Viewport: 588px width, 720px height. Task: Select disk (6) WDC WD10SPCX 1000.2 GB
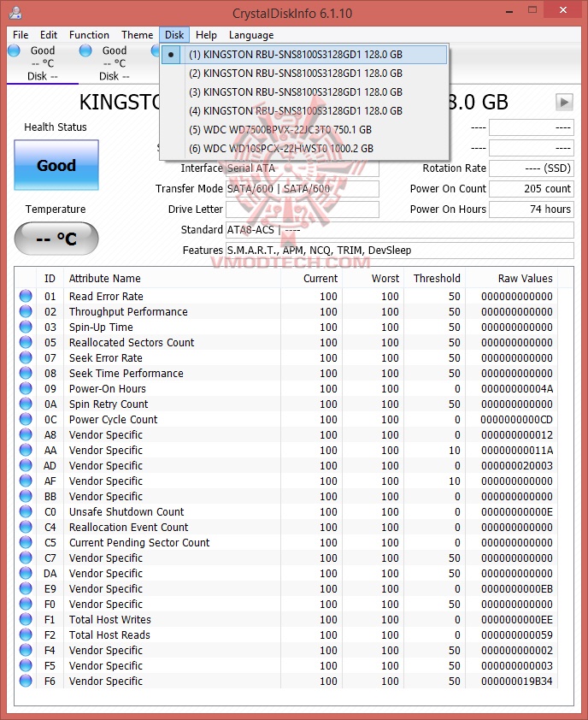pyautogui.click(x=304, y=148)
